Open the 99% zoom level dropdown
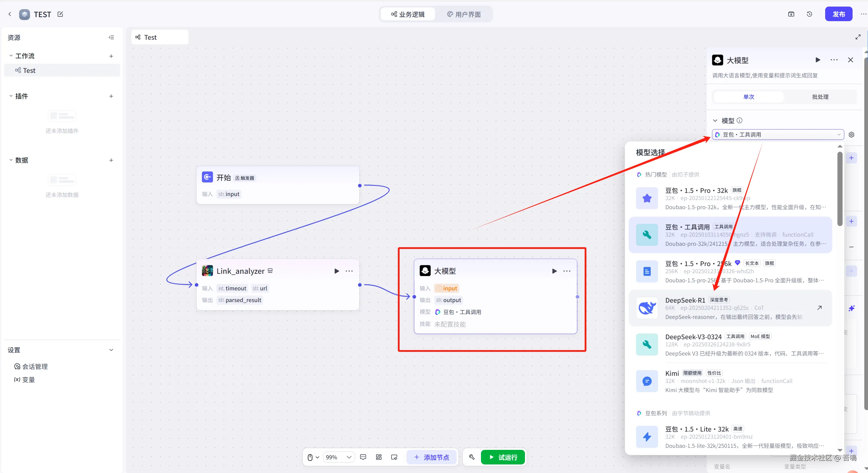This screenshot has width=868, height=473. tap(339, 457)
